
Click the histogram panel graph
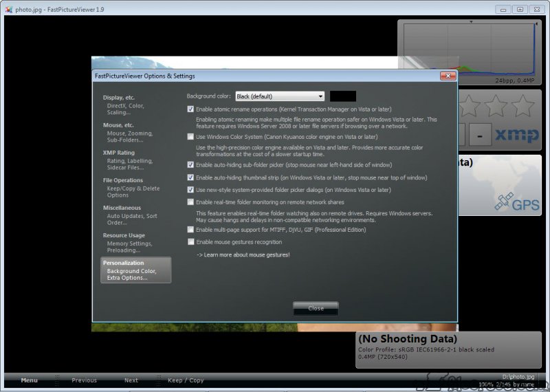[x=469, y=49]
